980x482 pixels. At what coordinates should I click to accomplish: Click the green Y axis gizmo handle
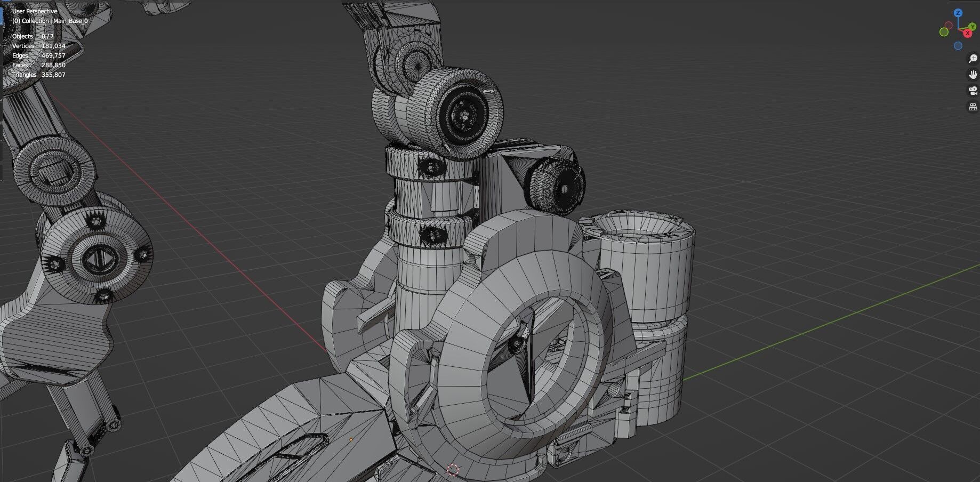(971, 26)
